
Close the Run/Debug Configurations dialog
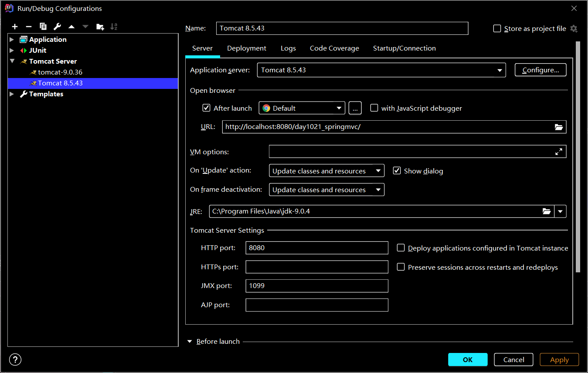coord(574,8)
